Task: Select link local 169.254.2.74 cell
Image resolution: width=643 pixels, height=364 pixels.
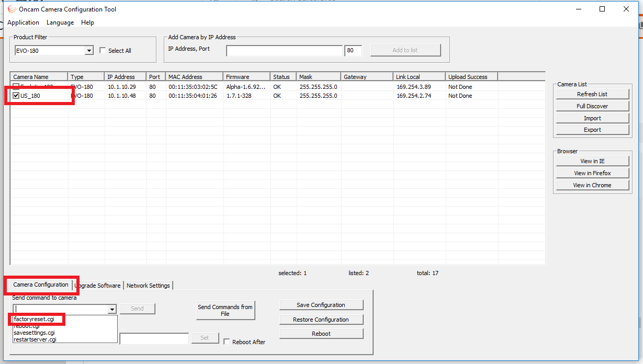Action: coord(414,96)
